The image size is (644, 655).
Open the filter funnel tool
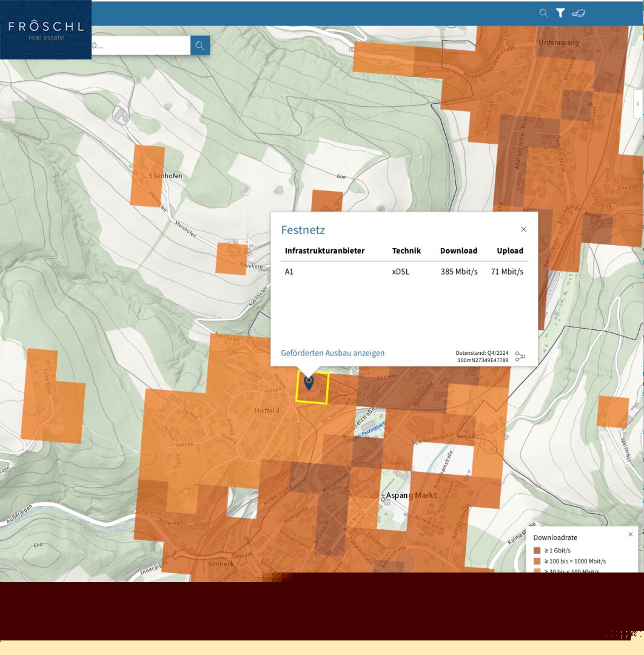(560, 13)
